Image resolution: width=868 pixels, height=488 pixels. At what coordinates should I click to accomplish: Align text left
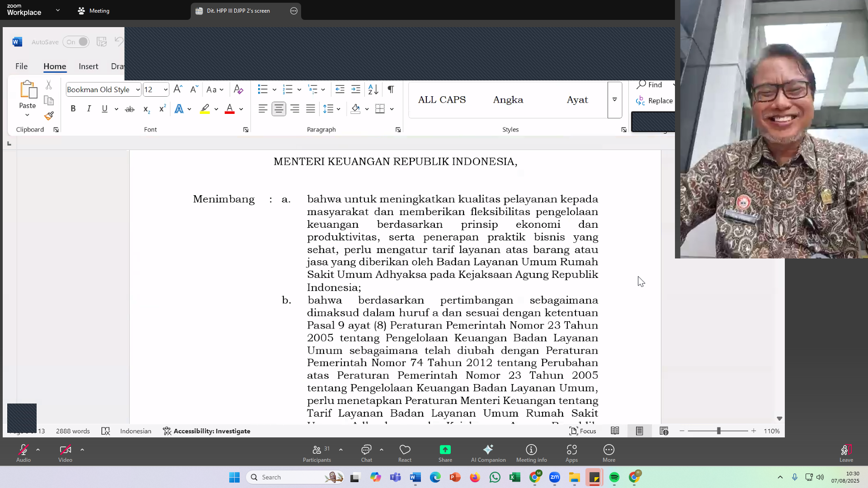coord(263,109)
